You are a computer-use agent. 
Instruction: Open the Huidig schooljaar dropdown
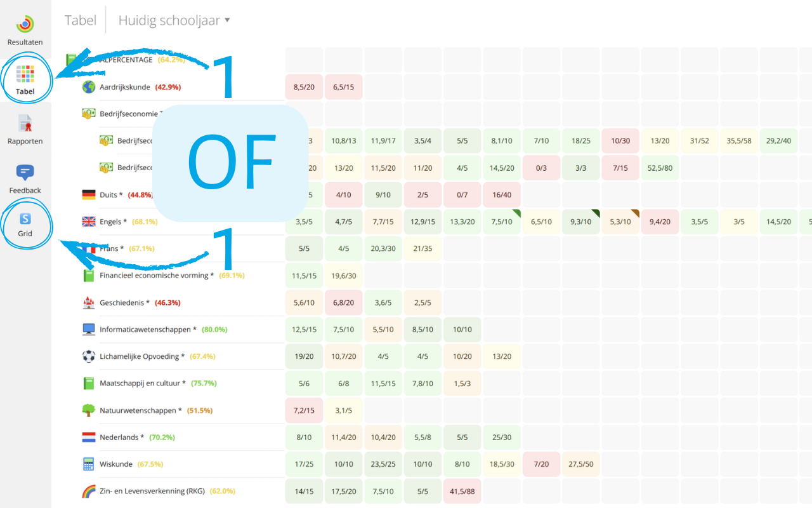point(174,20)
